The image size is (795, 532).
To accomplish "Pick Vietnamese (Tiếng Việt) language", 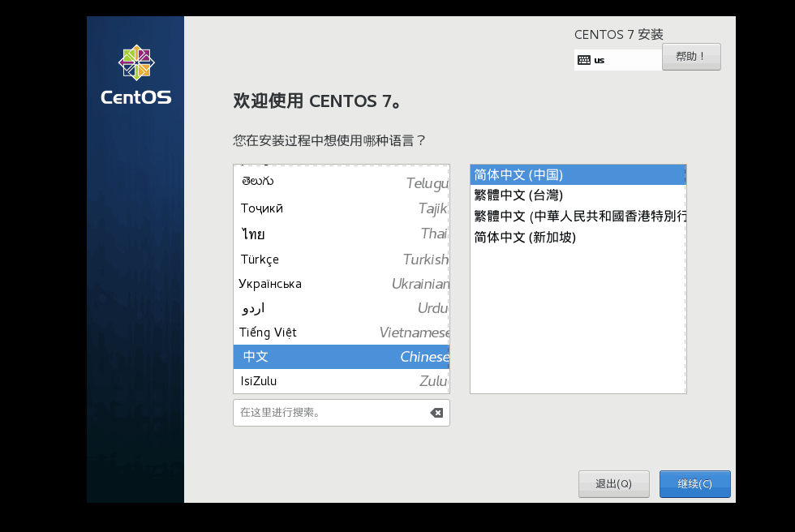I will pos(342,332).
